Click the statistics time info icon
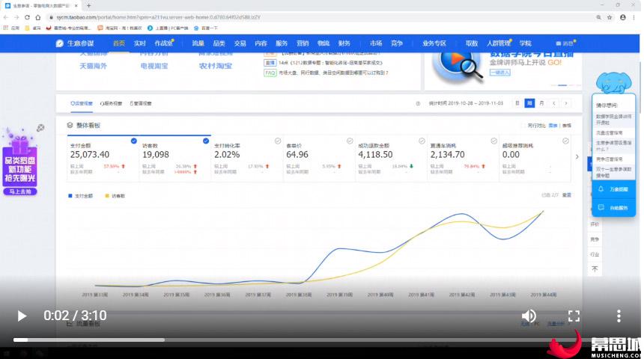This screenshot has height=359, width=644. click(x=418, y=103)
